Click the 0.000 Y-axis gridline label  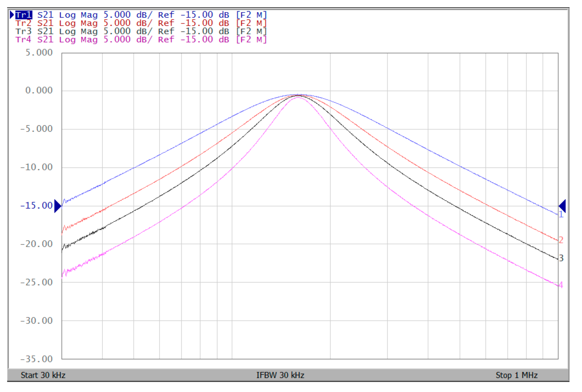pyautogui.click(x=39, y=90)
